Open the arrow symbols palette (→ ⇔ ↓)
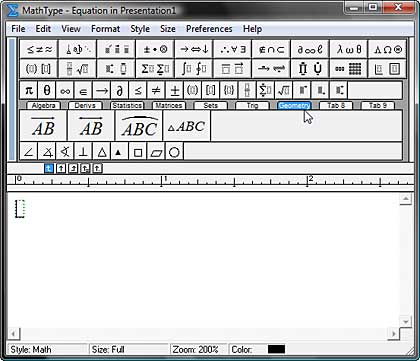The height and width of the screenshot is (361, 420). (x=194, y=49)
